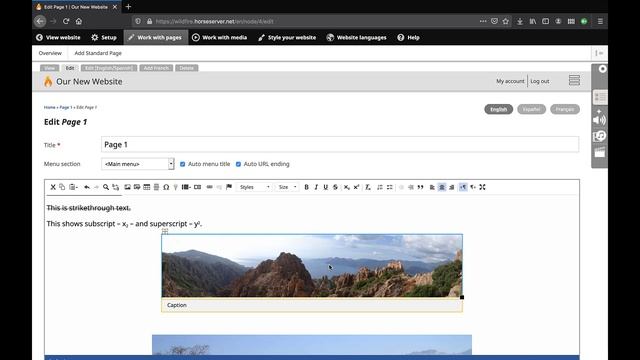The width and height of the screenshot is (640, 360).
Task: Click the Copy icon in editor toolbar
Action: pos(62,187)
